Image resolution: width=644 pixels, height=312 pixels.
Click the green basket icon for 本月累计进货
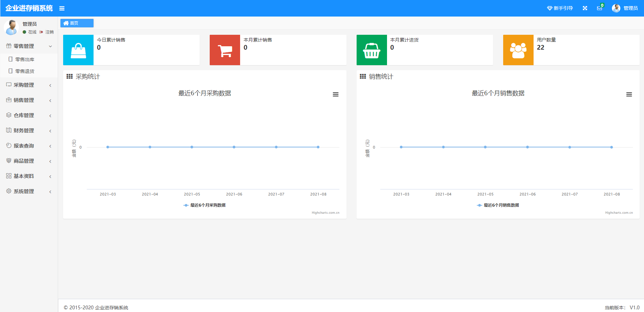click(372, 50)
